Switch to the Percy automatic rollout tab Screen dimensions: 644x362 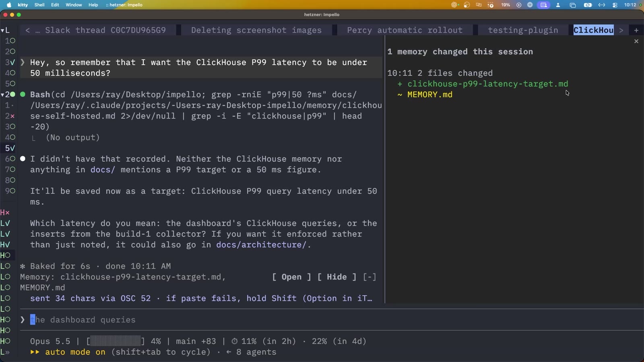[405, 30]
